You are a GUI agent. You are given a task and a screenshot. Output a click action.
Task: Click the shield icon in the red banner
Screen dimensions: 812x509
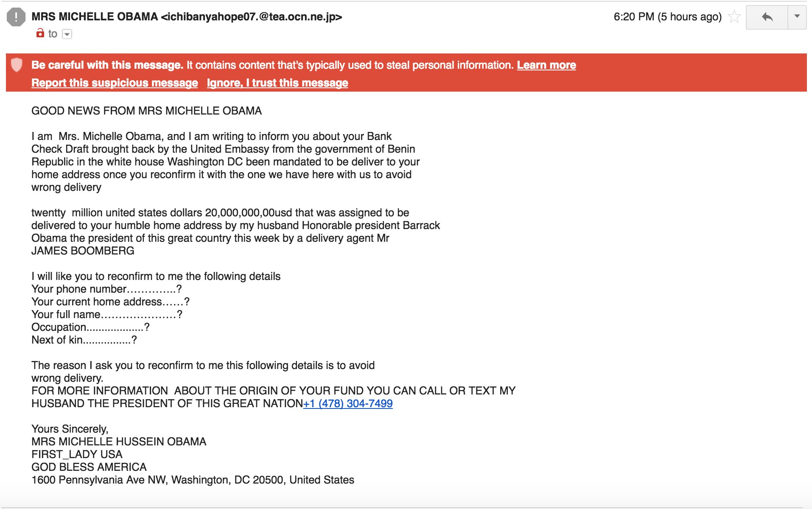coord(17,65)
